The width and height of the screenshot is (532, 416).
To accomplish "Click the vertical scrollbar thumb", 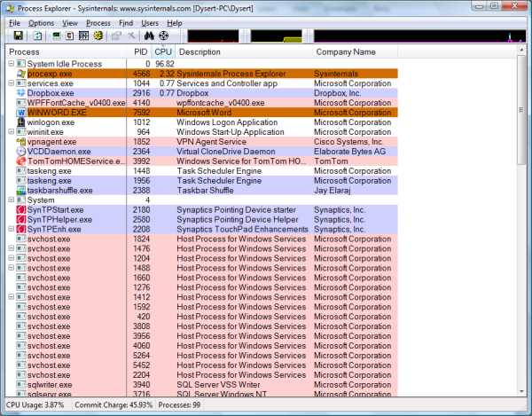I will [x=521, y=110].
